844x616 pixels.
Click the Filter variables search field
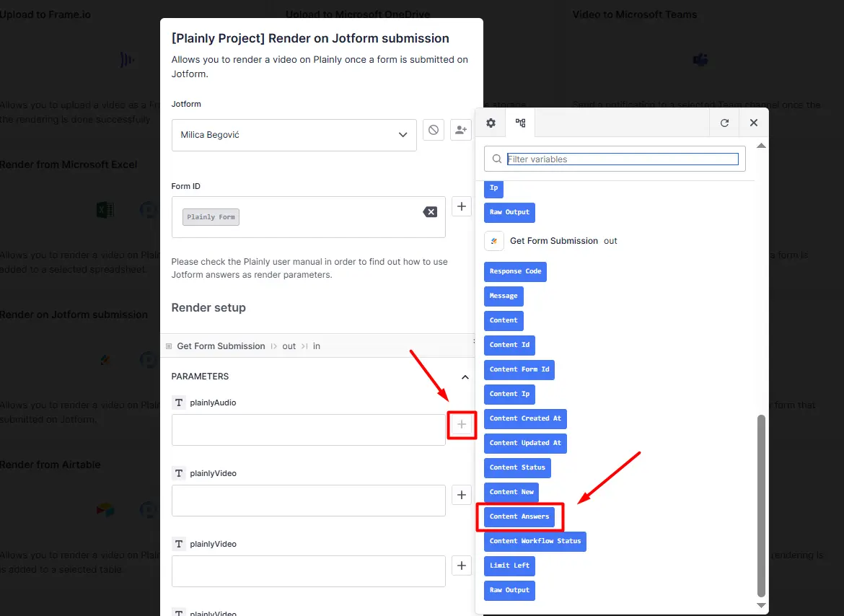[620, 159]
